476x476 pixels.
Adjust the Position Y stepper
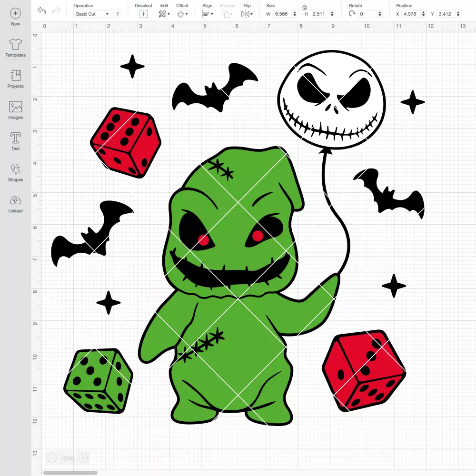tap(458, 14)
